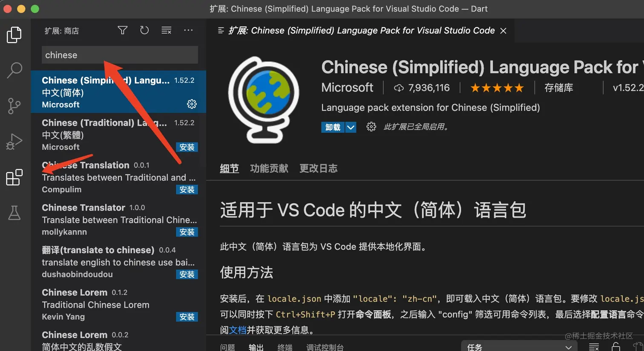Toggle the output scroll lock icon
The image size is (644, 351).
(616, 347)
